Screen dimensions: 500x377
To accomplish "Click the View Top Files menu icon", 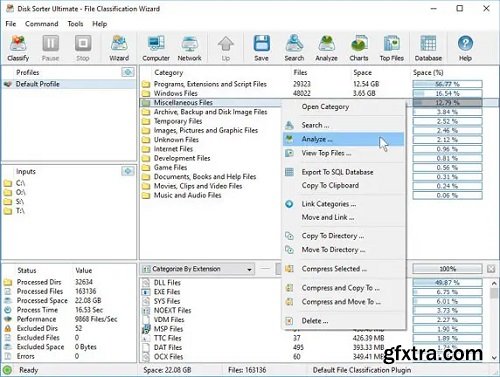I will point(289,153).
